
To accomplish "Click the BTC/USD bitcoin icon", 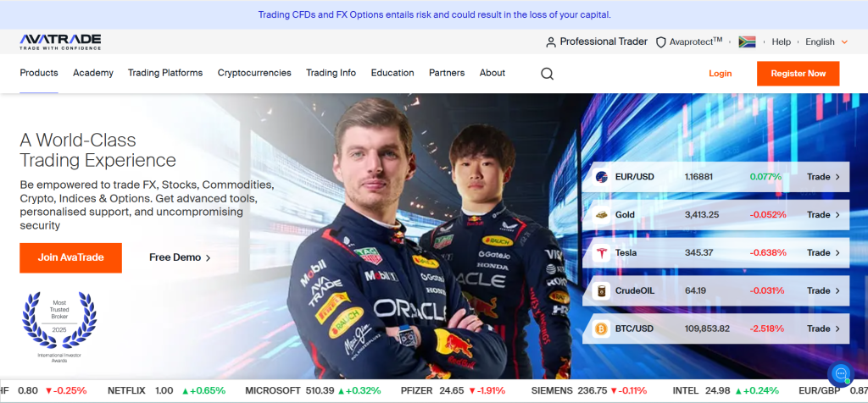I will point(601,328).
